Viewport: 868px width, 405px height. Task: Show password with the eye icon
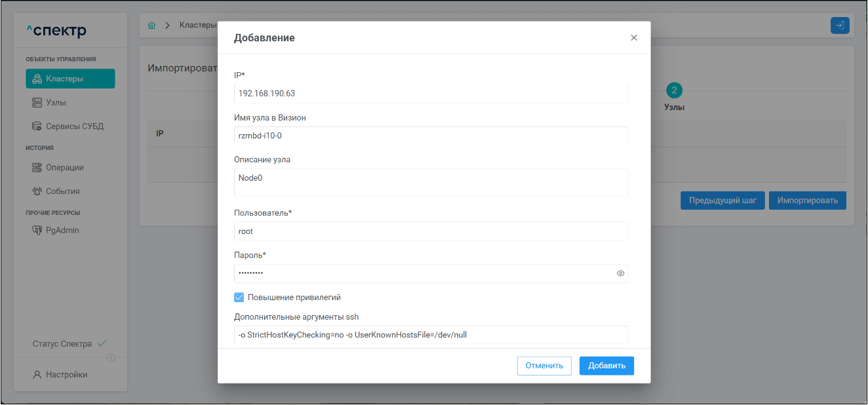620,274
